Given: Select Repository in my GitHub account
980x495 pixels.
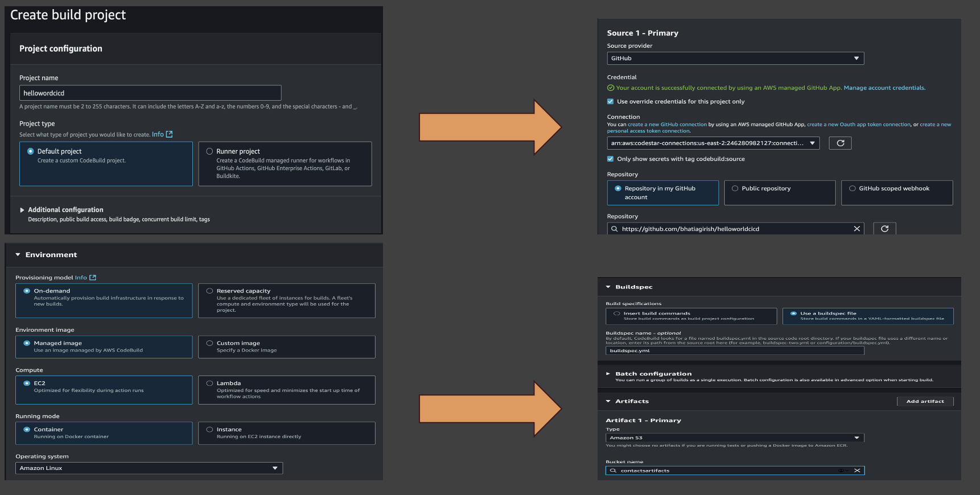Looking at the screenshot, I should [x=663, y=192].
